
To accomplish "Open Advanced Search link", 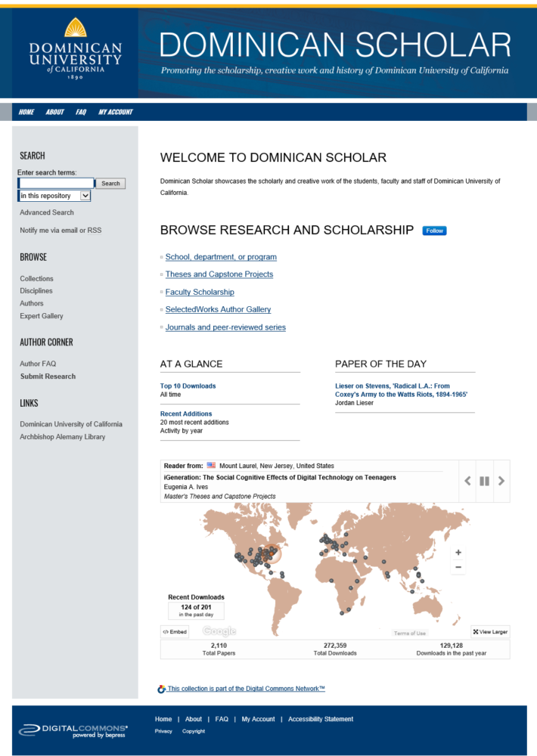I will (47, 212).
